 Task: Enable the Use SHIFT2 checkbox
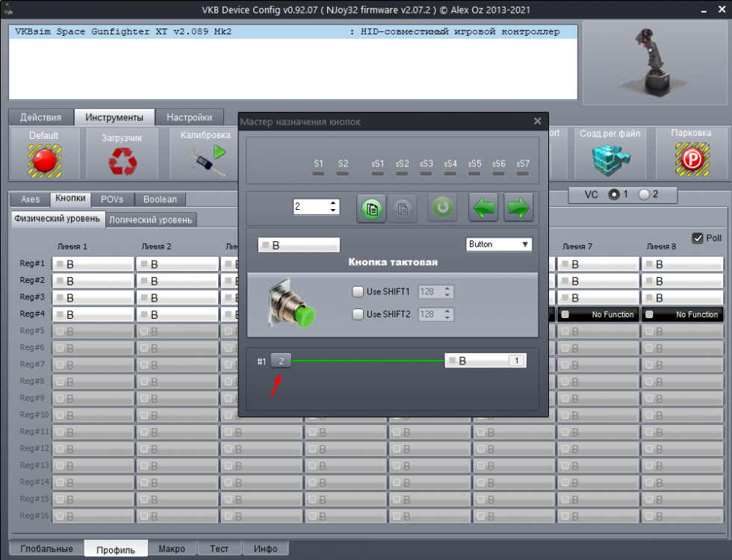pos(358,314)
